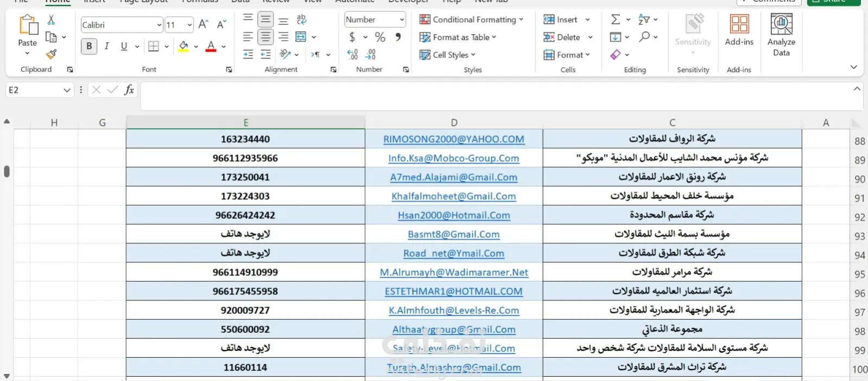Click the Insert Function fx icon

[129, 90]
